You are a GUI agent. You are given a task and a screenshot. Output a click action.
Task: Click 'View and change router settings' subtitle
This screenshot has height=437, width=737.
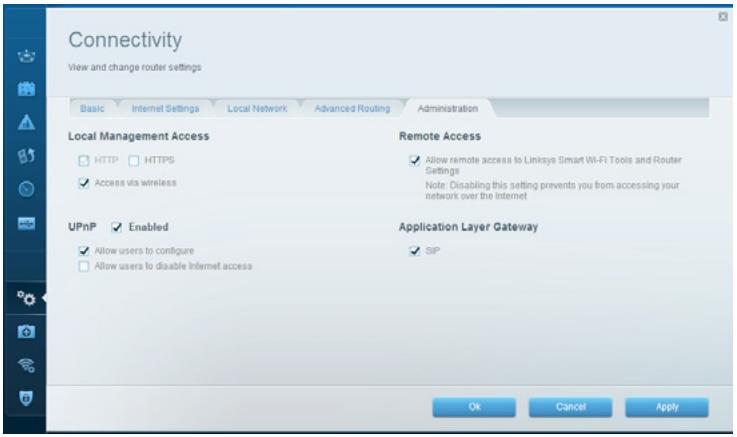pos(134,67)
